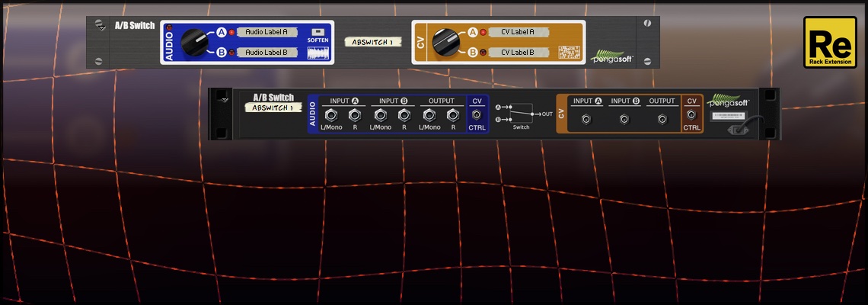The height and width of the screenshot is (305, 868).
Task: Click the Audio B circle letter icon
Action: coord(222,53)
